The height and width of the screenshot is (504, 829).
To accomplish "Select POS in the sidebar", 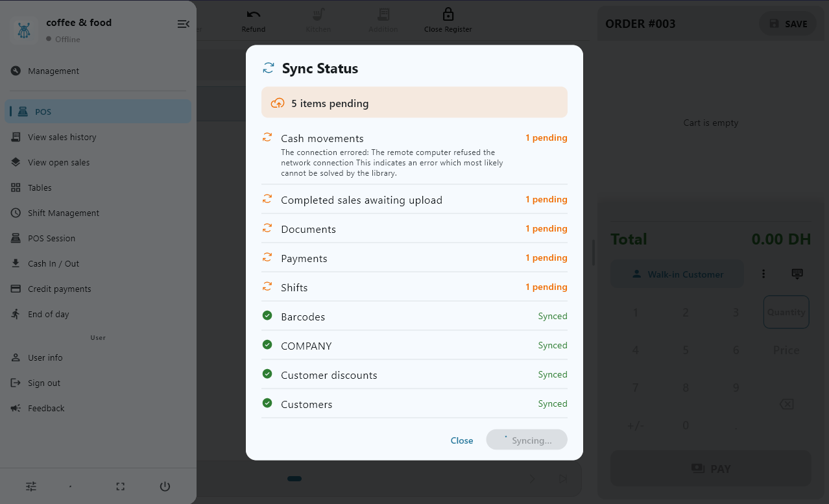I will click(98, 112).
